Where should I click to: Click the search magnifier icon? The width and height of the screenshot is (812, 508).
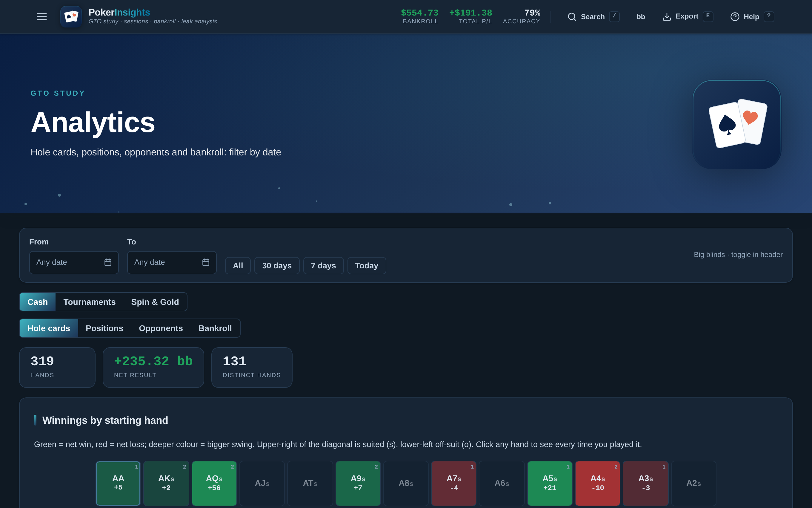572,17
